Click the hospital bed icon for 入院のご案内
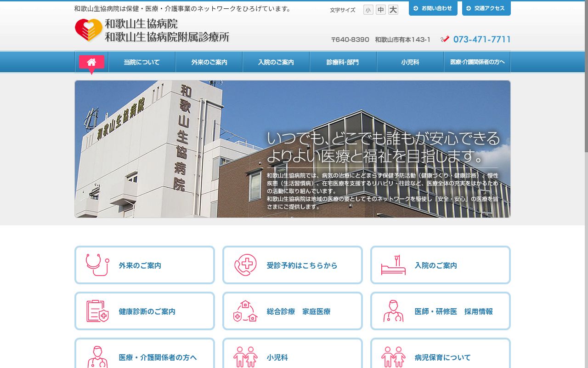 click(x=393, y=265)
